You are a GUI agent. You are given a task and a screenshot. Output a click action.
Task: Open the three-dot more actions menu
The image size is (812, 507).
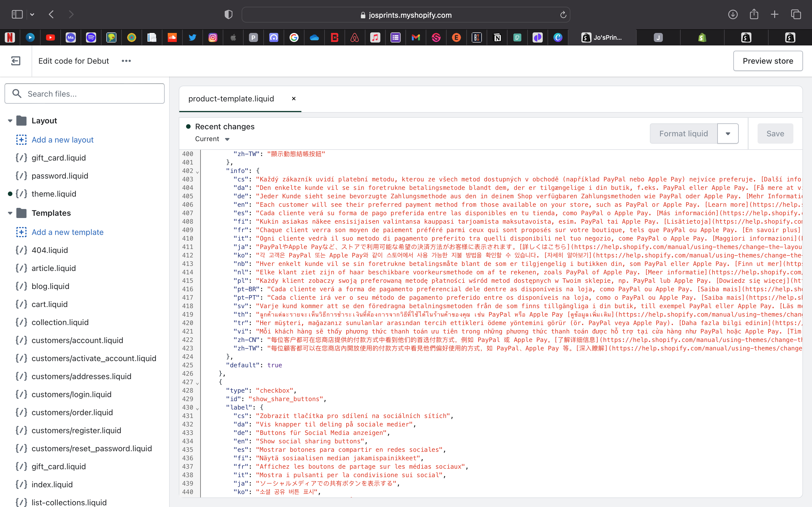click(x=126, y=61)
